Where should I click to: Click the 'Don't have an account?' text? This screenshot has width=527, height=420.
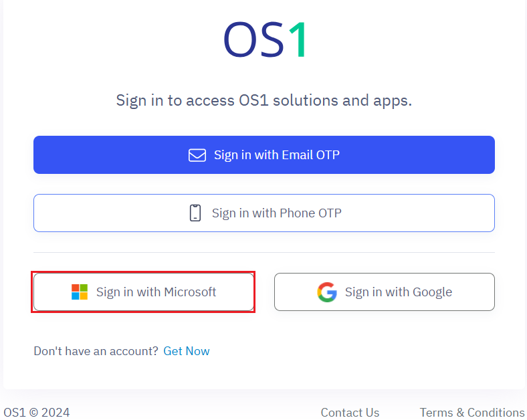[96, 351]
